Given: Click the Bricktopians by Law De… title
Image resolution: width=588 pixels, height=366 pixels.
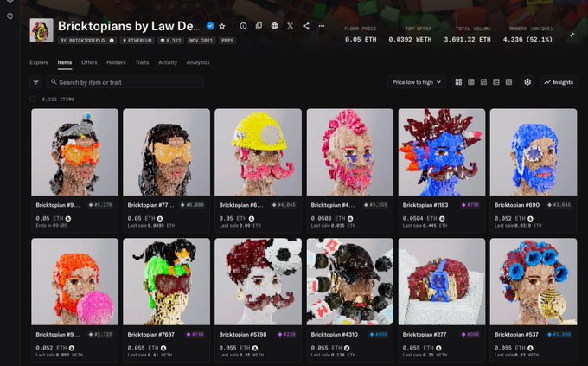Looking at the screenshot, I should 129,26.
